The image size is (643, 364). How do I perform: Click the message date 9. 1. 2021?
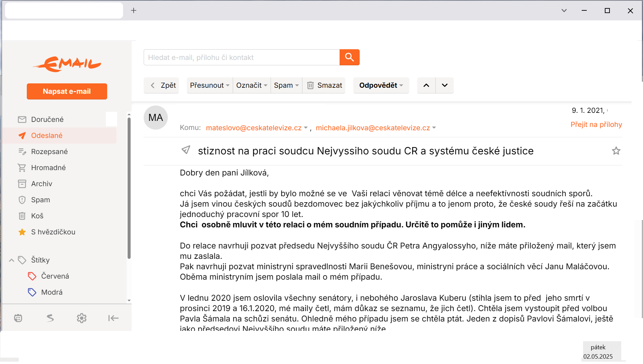pos(588,111)
